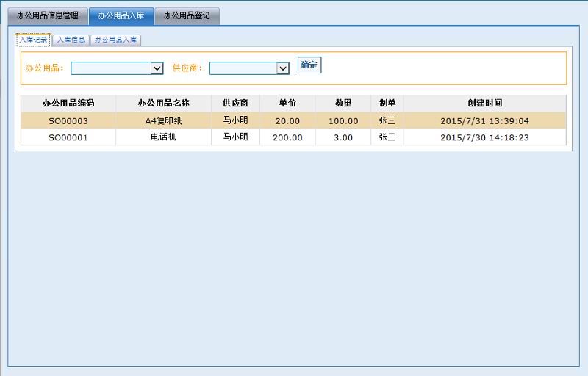This screenshot has height=376, width=588.
Task: Click 马小明 in the 电话机 row
Action: tap(235, 137)
